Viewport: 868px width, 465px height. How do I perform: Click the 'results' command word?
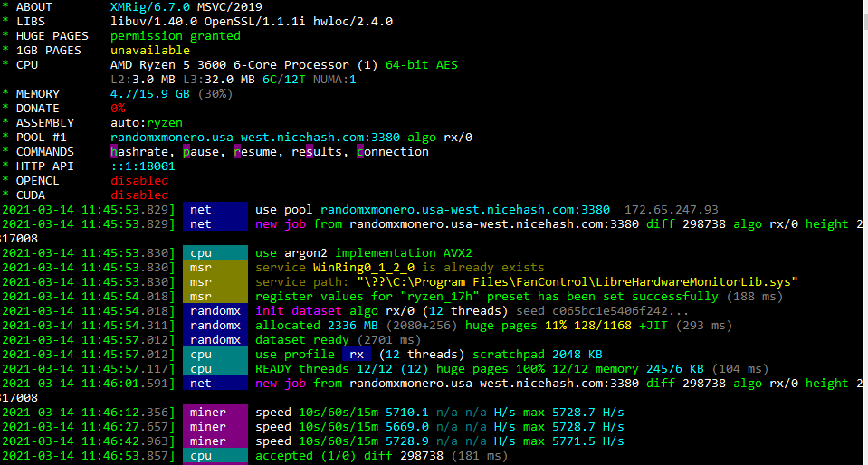[317, 152]
